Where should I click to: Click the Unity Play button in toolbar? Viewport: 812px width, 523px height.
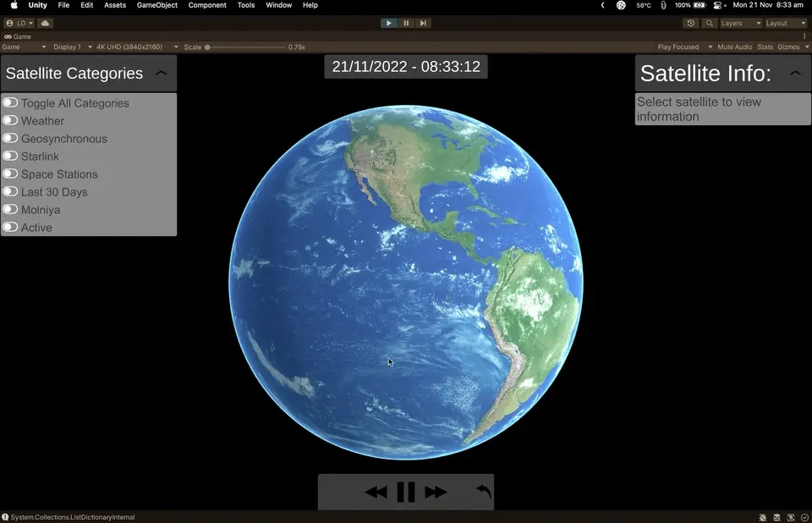pyautogui.click(x=388, y=23)
